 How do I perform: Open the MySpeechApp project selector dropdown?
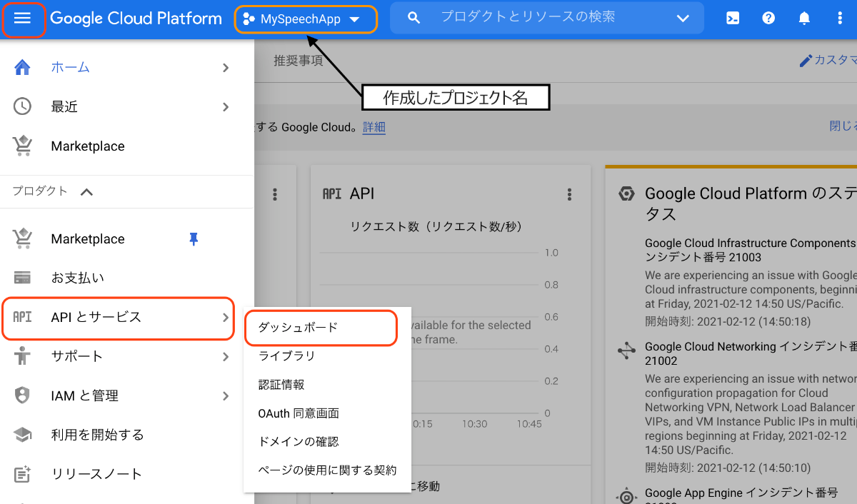click(x=306, y=19)
